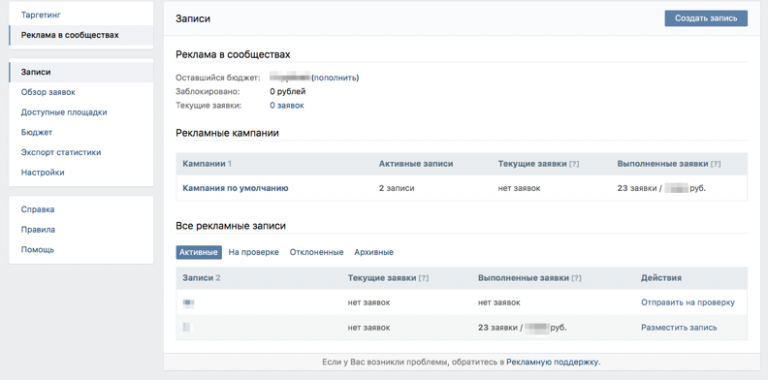This screenshot has width=768, height=380.
Task: Open the record with 23 заявки
Action: click(x=187, y=328)
